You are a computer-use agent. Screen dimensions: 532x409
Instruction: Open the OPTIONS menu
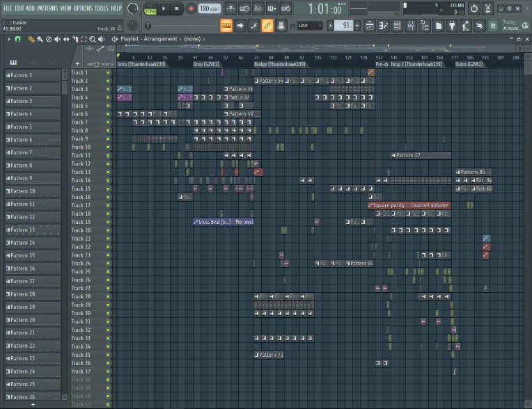[x=83, y=8]
